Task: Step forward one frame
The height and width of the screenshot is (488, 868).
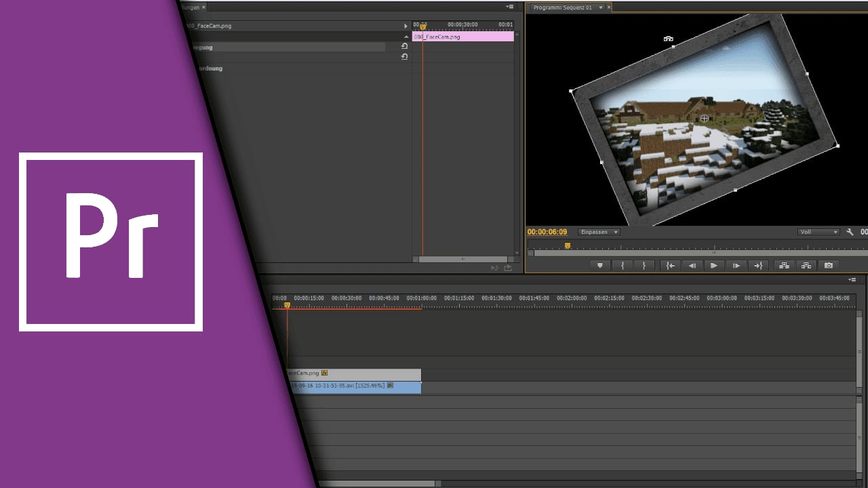Action: 736,266
